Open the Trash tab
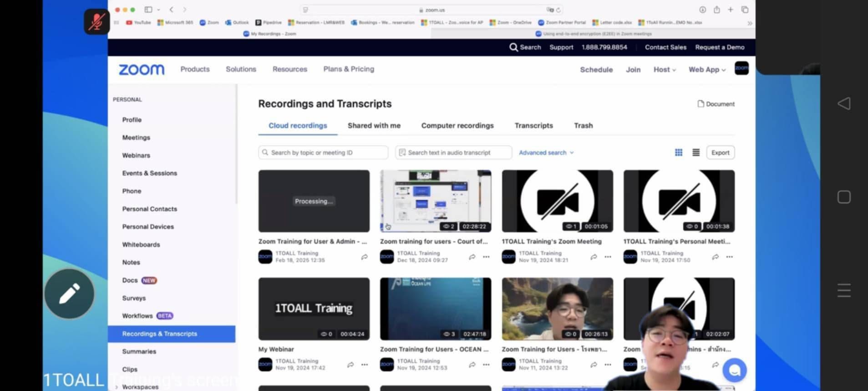The height and width of the screenshot is (391, 868). (x=583, y=125)
